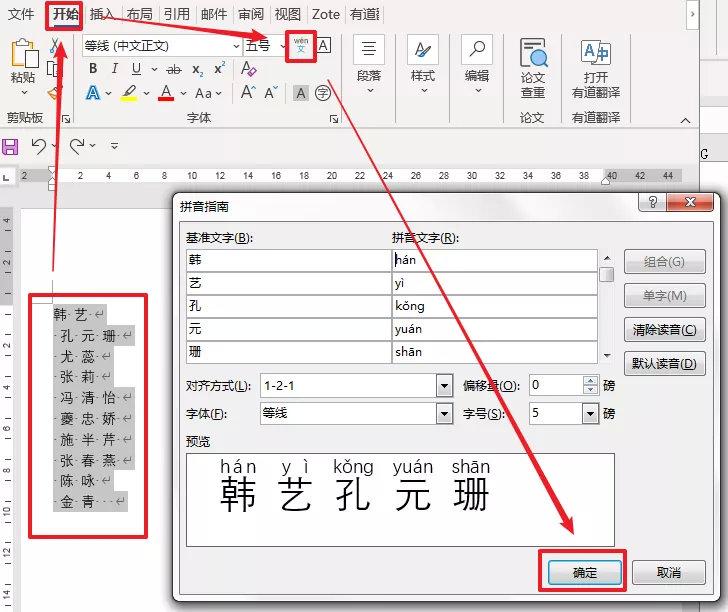Open the 字体 font dropdown in dialog
The image size is (728, 612).
click(444, 413)
